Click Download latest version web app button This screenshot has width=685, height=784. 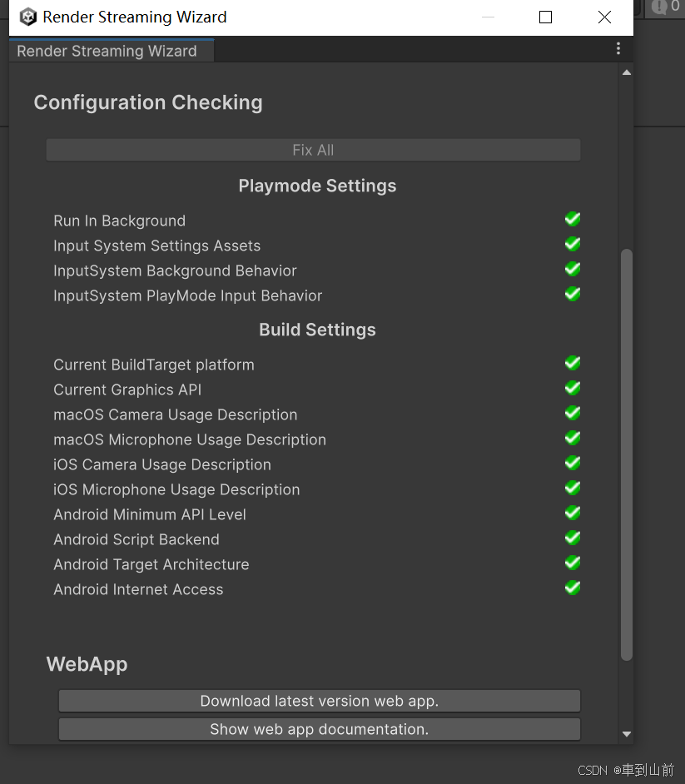320,701
